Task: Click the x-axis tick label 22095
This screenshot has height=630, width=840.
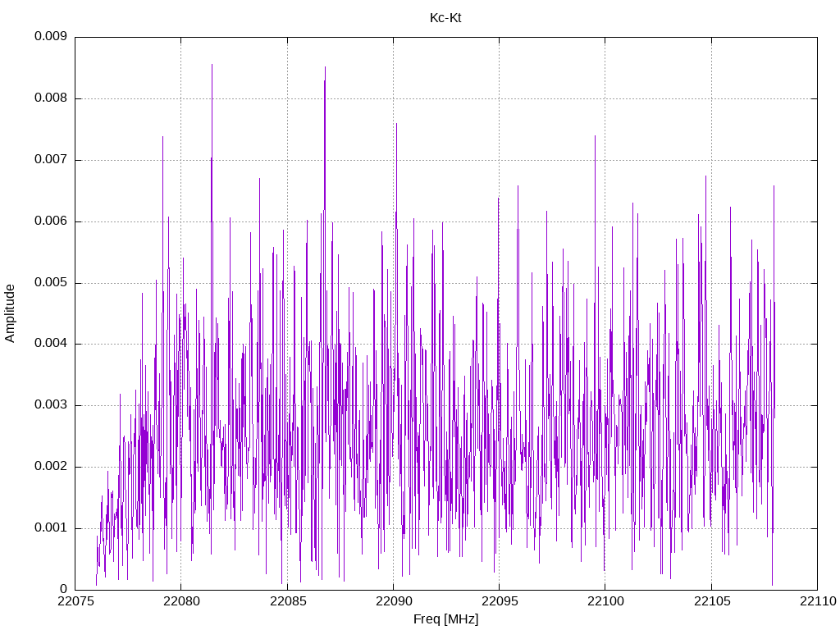Action: 500,601
